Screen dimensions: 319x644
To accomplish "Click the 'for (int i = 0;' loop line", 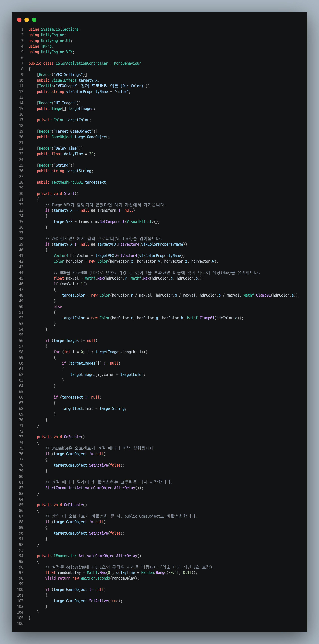I will pos(100,352).
